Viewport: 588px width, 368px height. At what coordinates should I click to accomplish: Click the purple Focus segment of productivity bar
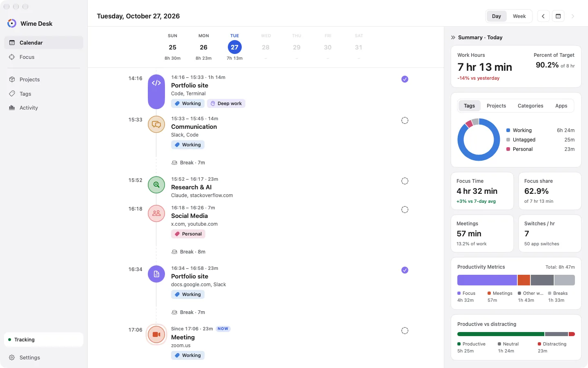coord(487,280)
